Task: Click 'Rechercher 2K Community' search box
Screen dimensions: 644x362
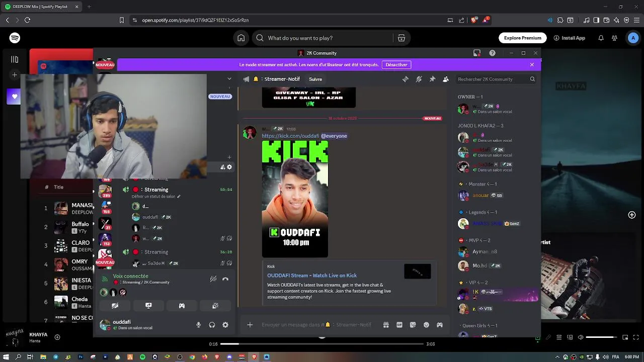Action: point(496,79)
